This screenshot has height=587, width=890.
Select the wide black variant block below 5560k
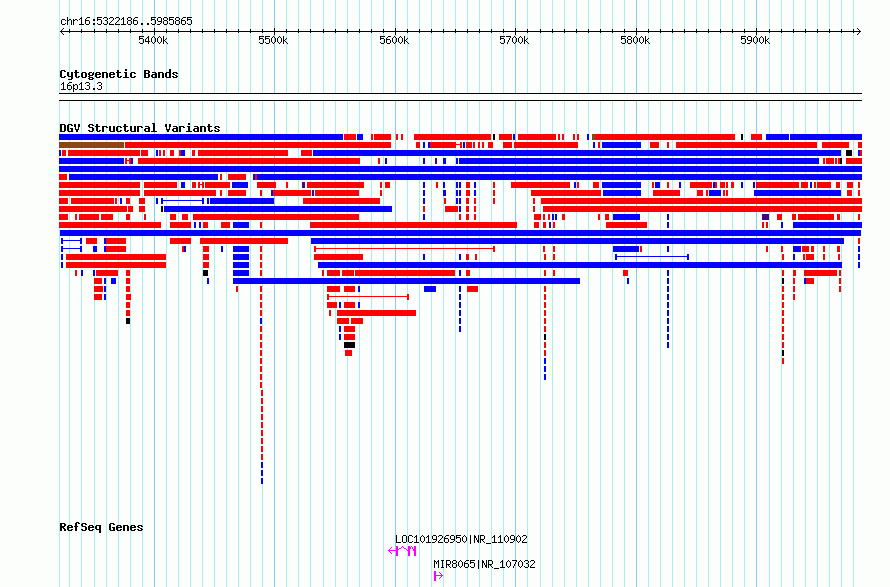pyautogui.click(x=349, y=345)
